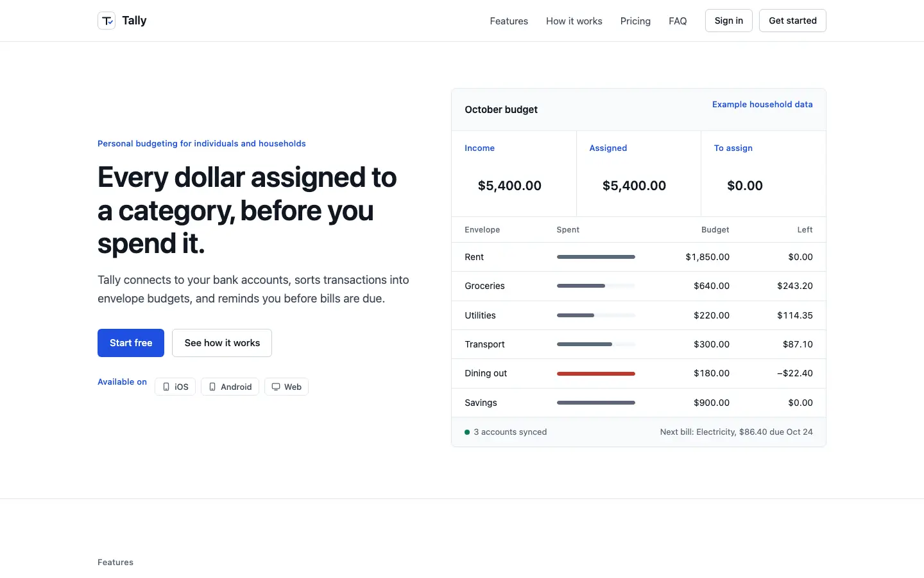Click the Web monitor icon
Viewport: 924px width, 578px height.
pyautogui.click(x=276, y=387)
